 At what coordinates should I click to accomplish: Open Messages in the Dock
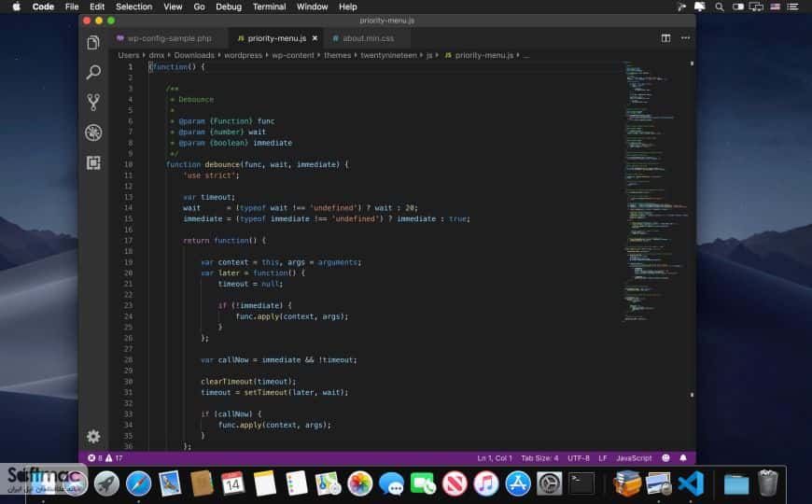(x=391, y=483)
